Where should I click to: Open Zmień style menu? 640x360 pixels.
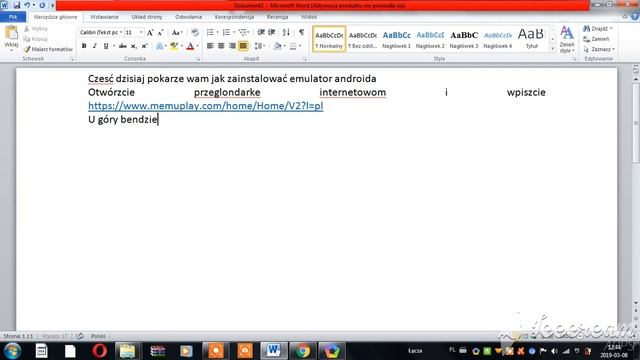click(x=567, y=39)
